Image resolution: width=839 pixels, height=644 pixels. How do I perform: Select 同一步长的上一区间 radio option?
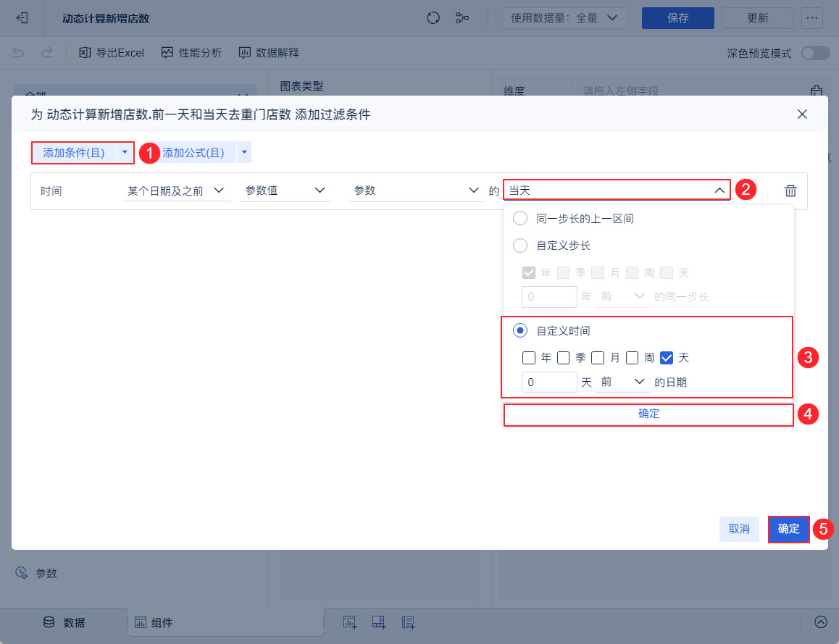(520, 218)
